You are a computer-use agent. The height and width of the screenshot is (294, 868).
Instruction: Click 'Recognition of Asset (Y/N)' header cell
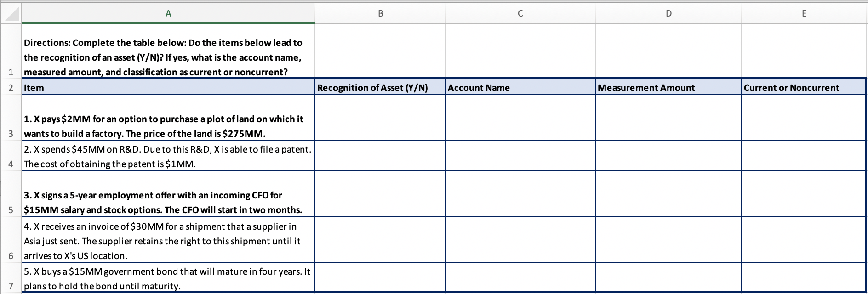click(x=380, y=87)
